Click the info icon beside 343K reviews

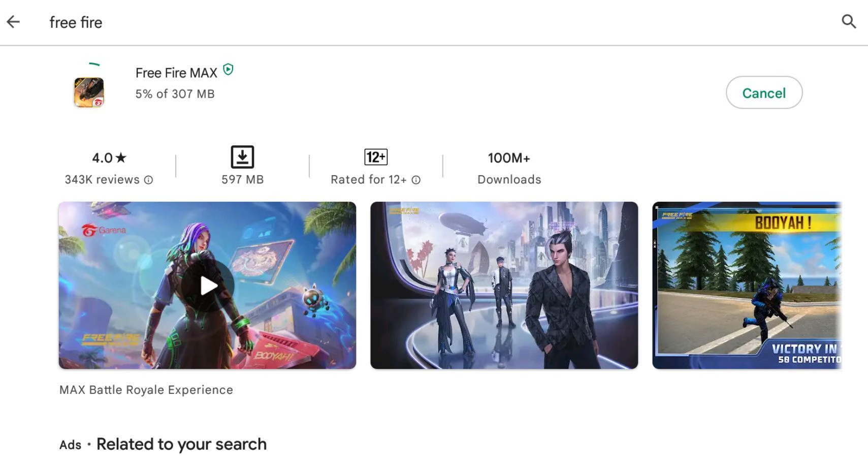[x=148, y=180]
